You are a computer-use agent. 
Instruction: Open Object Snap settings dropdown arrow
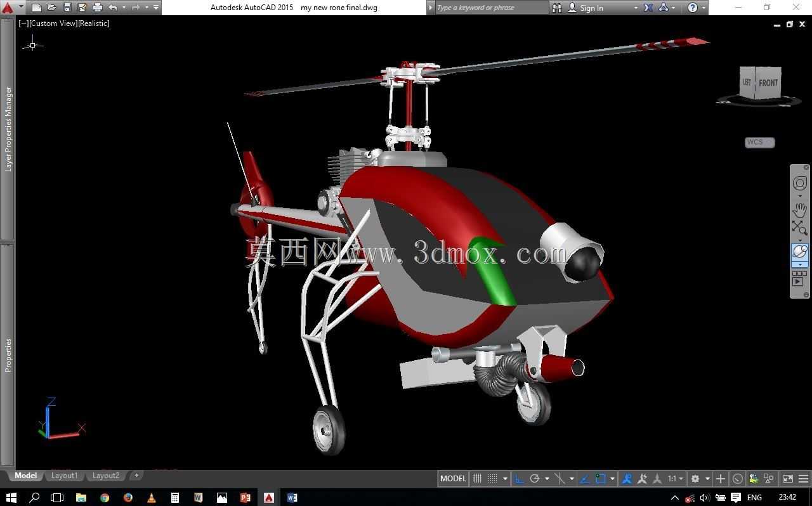point(612,479)
